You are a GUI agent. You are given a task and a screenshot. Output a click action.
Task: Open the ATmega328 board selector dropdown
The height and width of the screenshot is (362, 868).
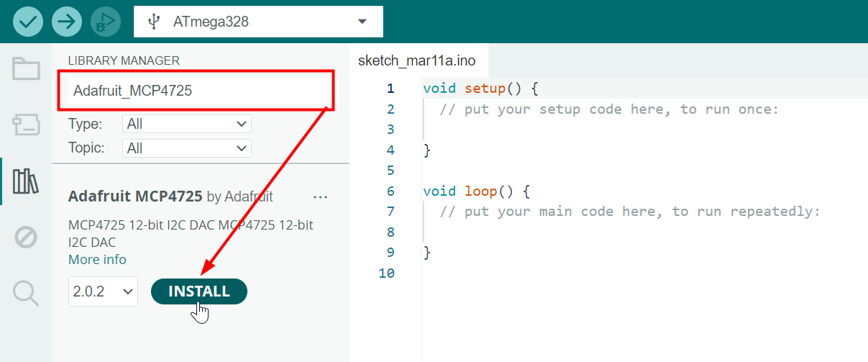pos(258,22)
